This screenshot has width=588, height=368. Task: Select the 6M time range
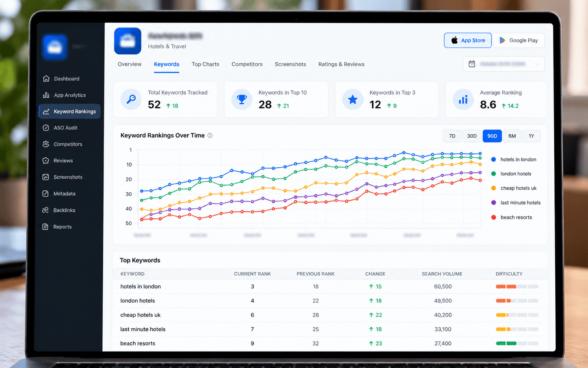[512, 136]
